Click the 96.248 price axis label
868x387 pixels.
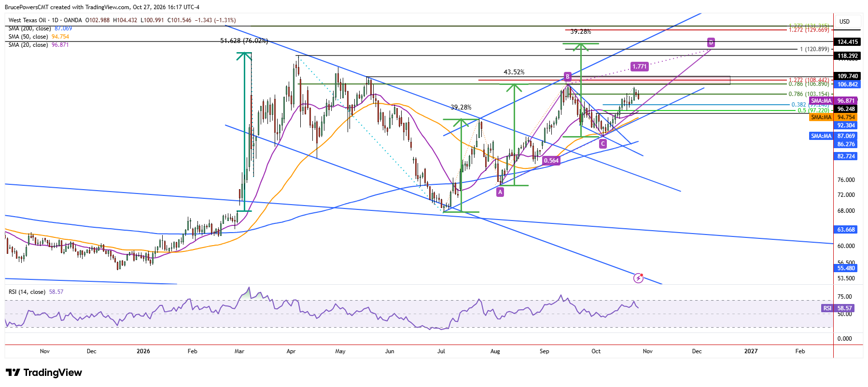[846, 109]
